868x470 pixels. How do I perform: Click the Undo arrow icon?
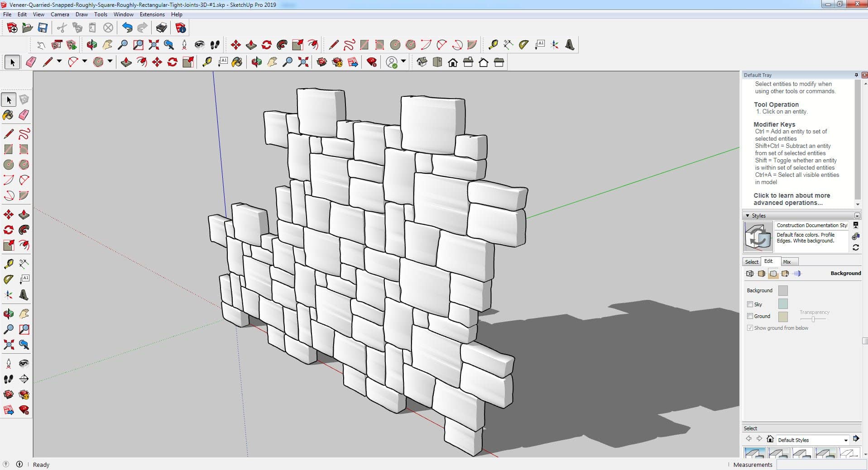127,28
